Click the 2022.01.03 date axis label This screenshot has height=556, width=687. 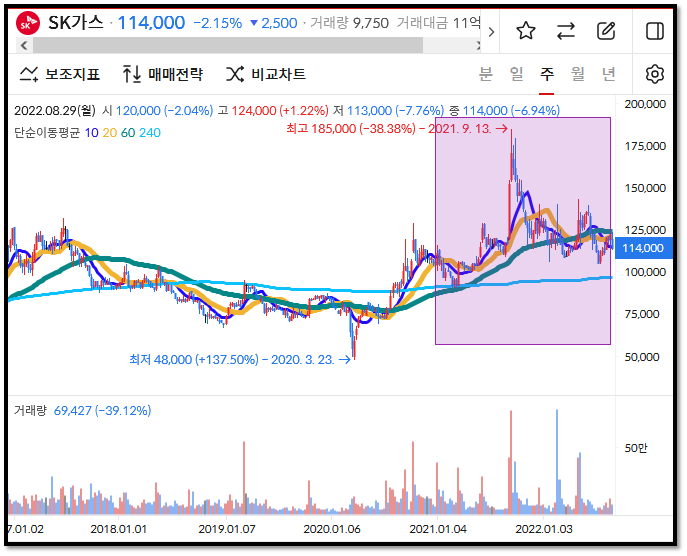click(544, 529)
